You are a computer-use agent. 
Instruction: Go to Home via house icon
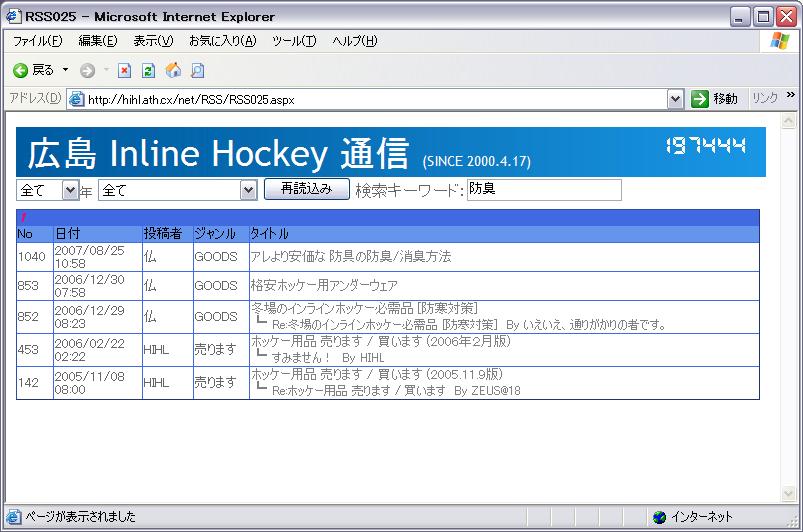tap(173, 70)
